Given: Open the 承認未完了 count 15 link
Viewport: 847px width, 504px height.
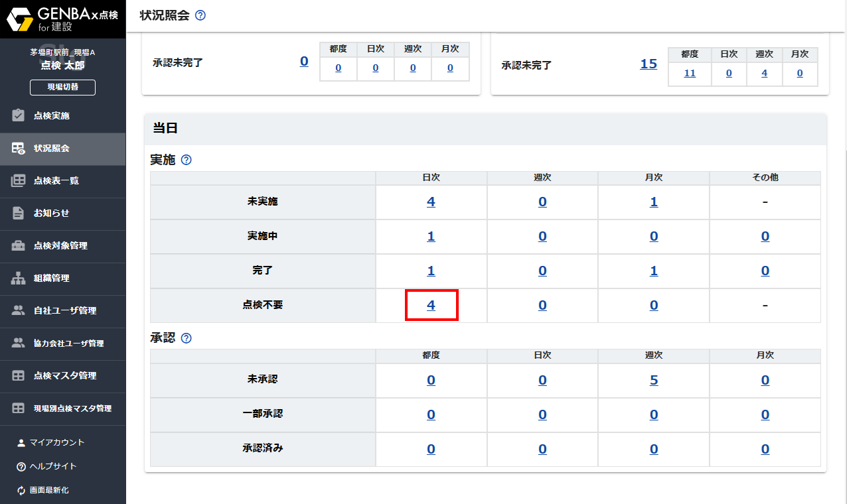Looking at the screenshot, I should pos(648,64).
